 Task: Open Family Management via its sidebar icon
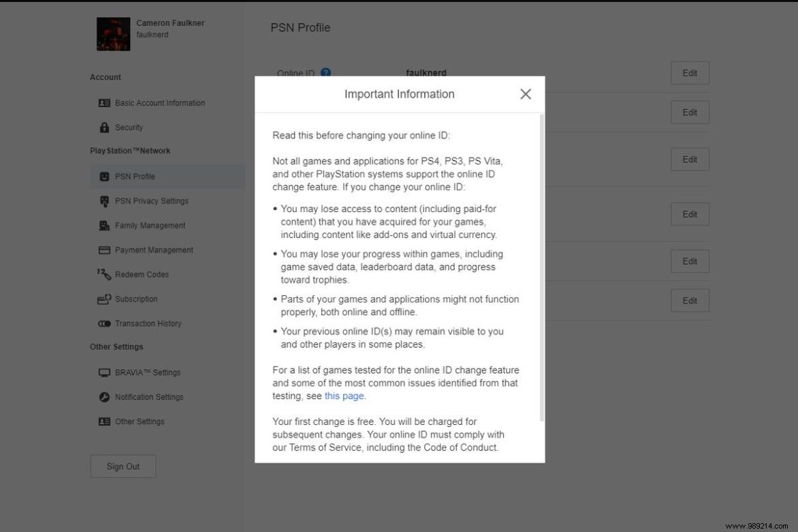[x=104, y=225]
